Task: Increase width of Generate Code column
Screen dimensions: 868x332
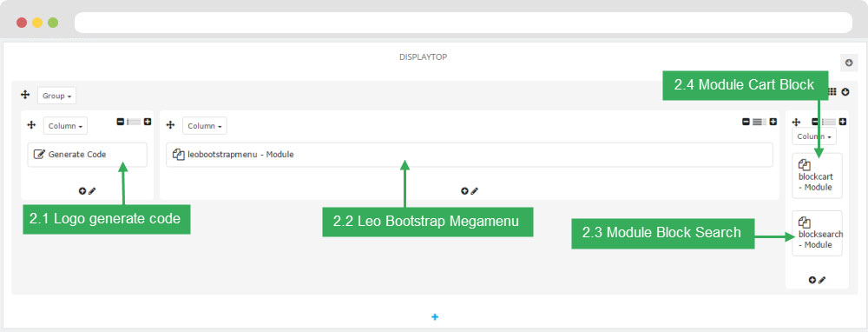Action: click(148, 122)
